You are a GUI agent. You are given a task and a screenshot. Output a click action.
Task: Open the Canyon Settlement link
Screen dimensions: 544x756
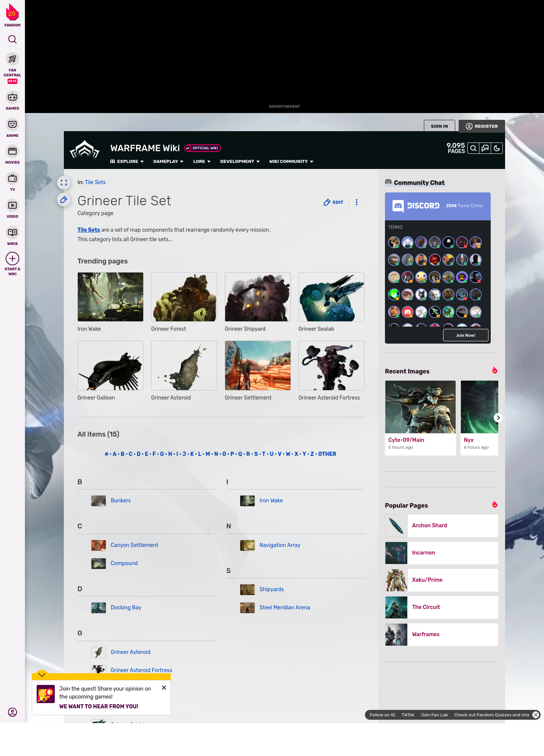(134, 545)
